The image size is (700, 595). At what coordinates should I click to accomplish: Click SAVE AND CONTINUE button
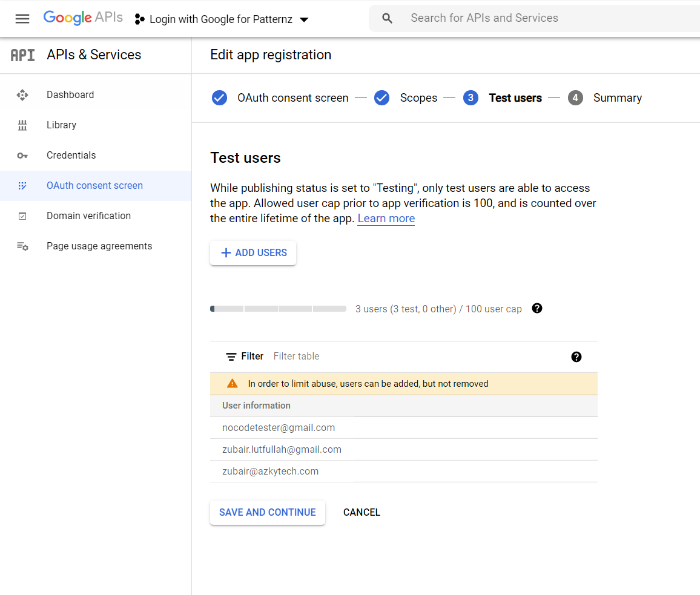268,513
